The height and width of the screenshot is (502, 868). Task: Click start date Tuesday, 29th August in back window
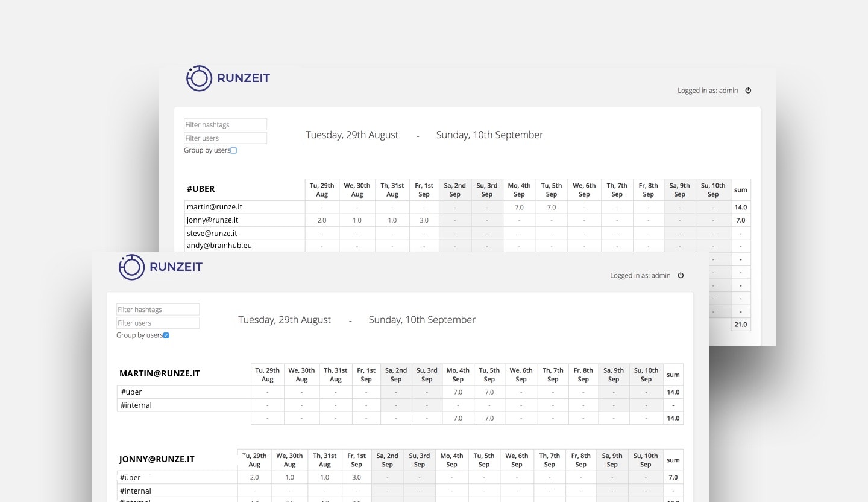pos(352,135)
